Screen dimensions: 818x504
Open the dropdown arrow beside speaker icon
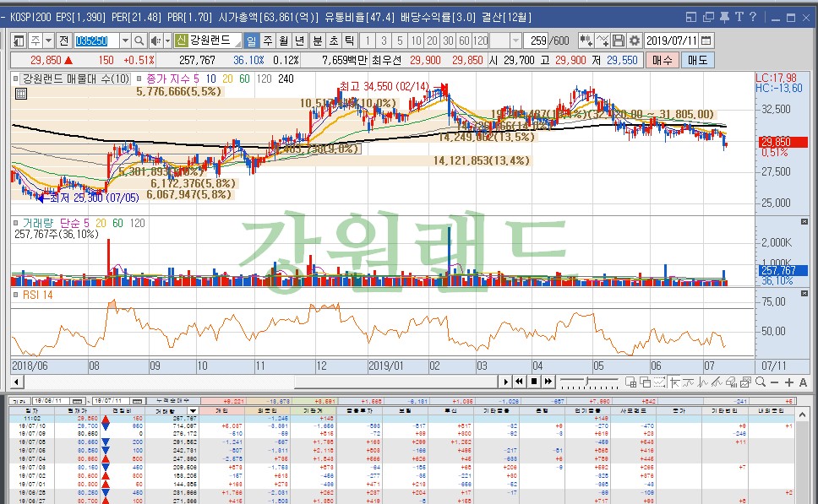click(x=167, y=41)
